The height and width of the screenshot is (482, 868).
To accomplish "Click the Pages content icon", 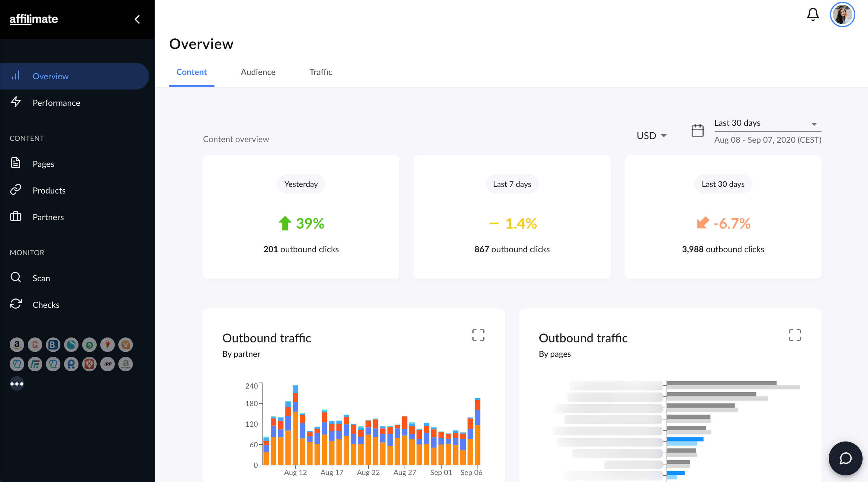I will (15, 163).
